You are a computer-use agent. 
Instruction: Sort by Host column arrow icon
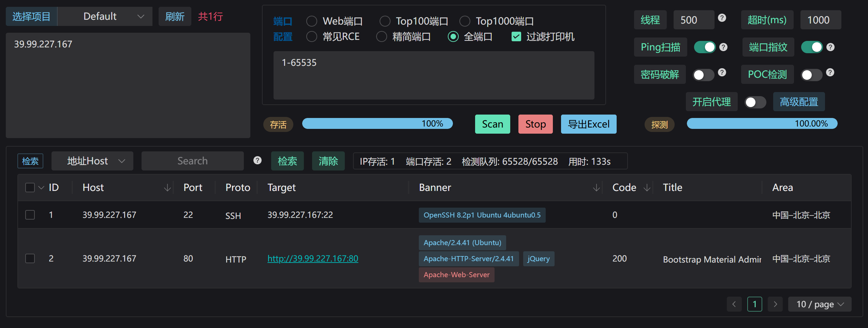(167, 188)
